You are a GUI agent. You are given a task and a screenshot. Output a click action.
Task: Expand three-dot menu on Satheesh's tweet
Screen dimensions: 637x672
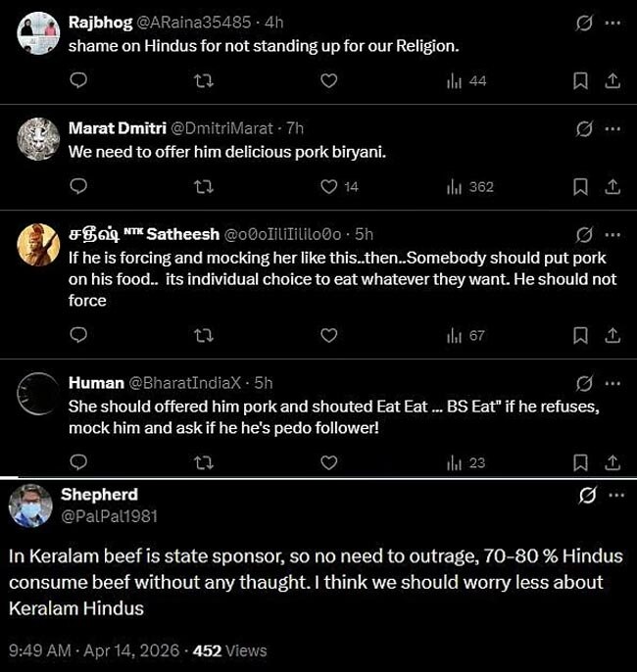(x=612, y=234)
